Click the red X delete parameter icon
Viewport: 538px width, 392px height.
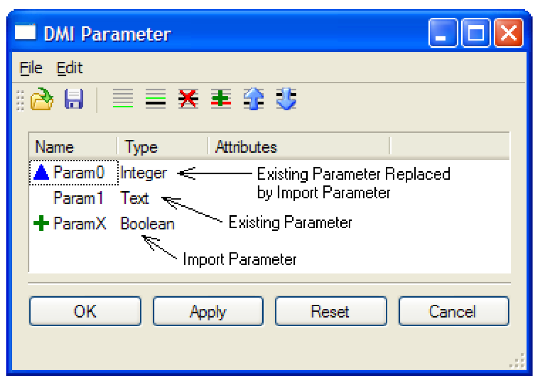[188, 99]
